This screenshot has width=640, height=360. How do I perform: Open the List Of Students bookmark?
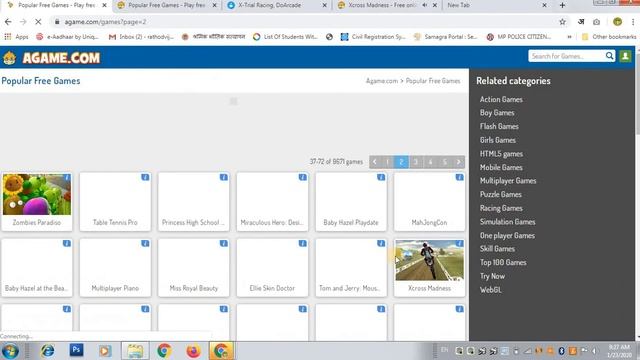point(285,37)
